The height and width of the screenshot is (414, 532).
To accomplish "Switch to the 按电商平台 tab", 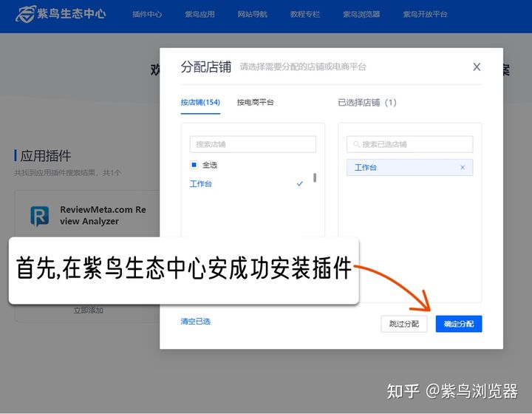I will pyautogui.click(x=255, y=102).
